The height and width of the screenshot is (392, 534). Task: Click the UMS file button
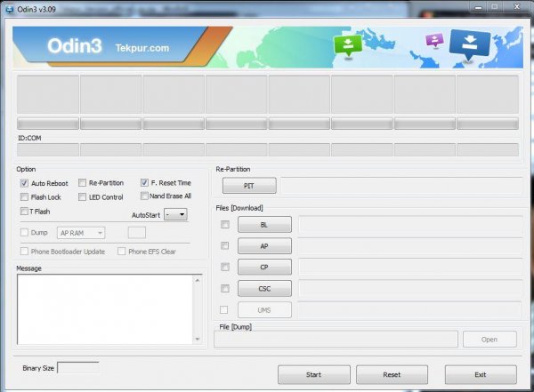(x=264, y=310)
